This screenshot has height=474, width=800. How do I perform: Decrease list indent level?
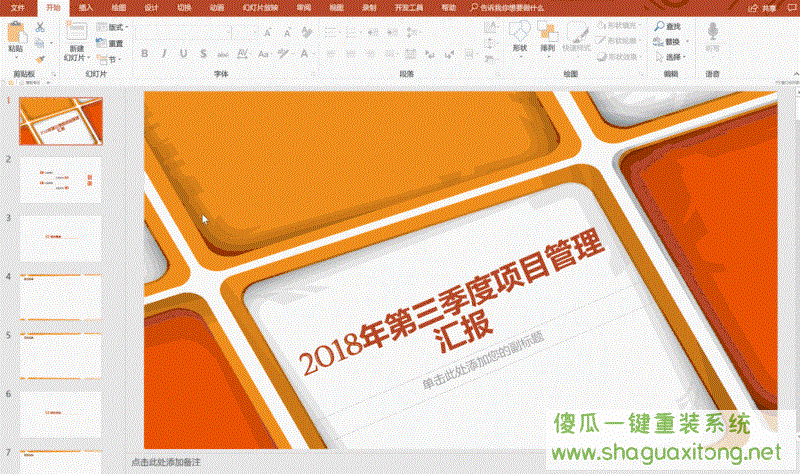coord(373,33)
